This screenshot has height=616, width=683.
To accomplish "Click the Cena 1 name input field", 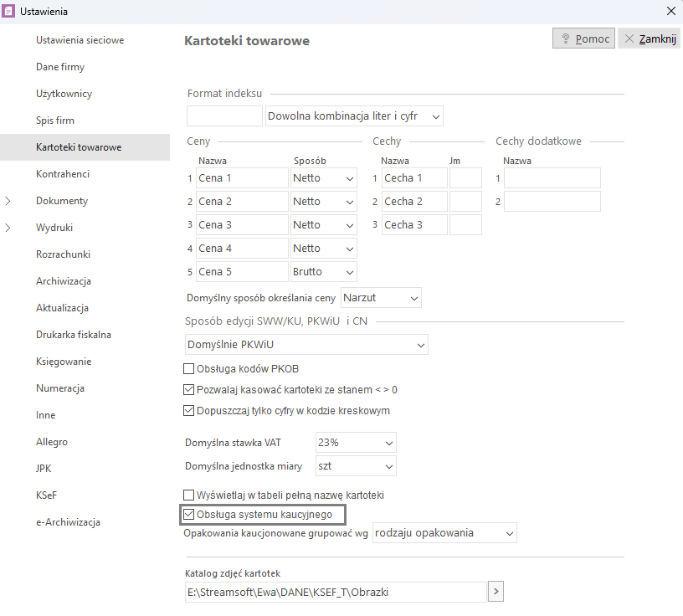I will 242,178.
